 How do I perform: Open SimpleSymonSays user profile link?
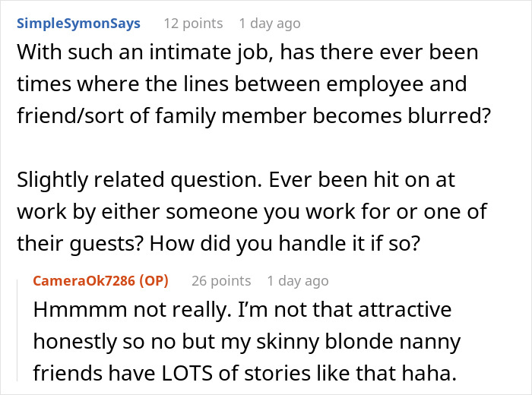coord(78,24)
